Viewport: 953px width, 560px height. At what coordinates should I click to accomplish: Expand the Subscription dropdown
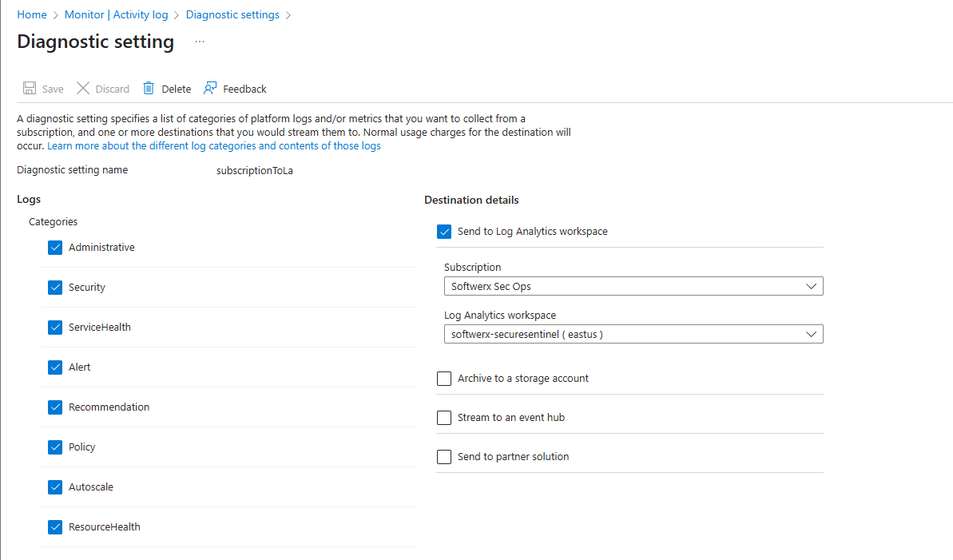[x=633, y=286]
